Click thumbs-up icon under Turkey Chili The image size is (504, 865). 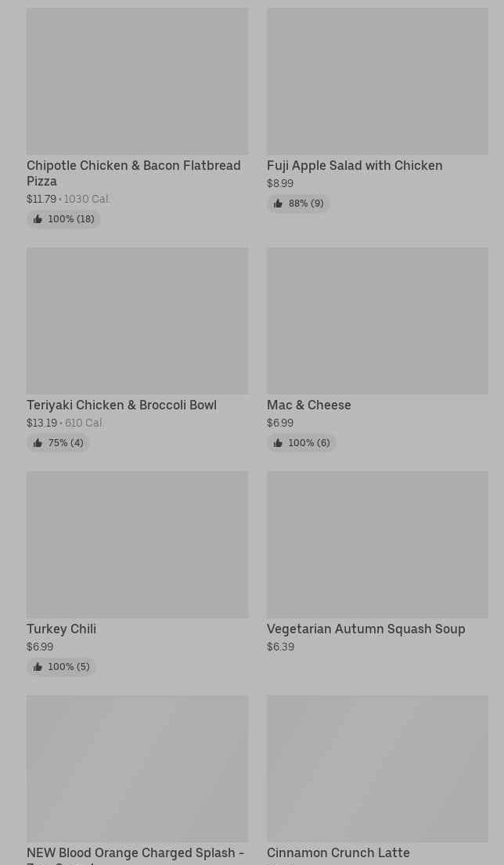[x=38, y=667]
